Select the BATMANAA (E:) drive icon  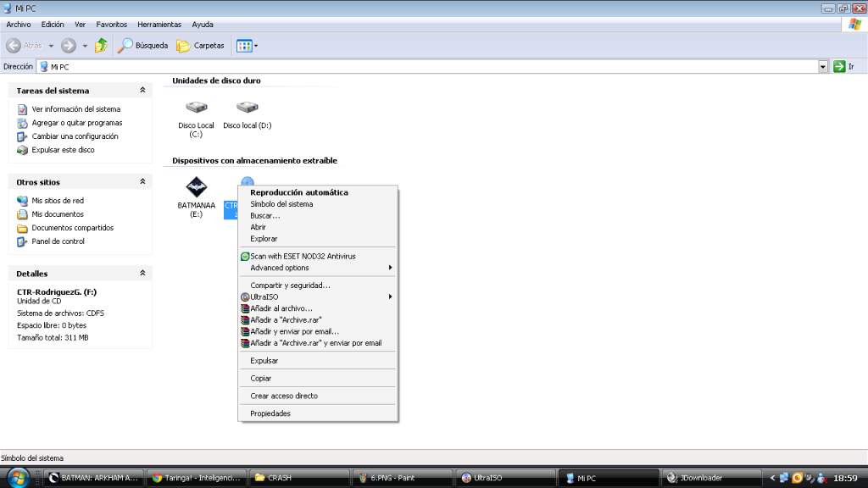[x=196, y=187]
